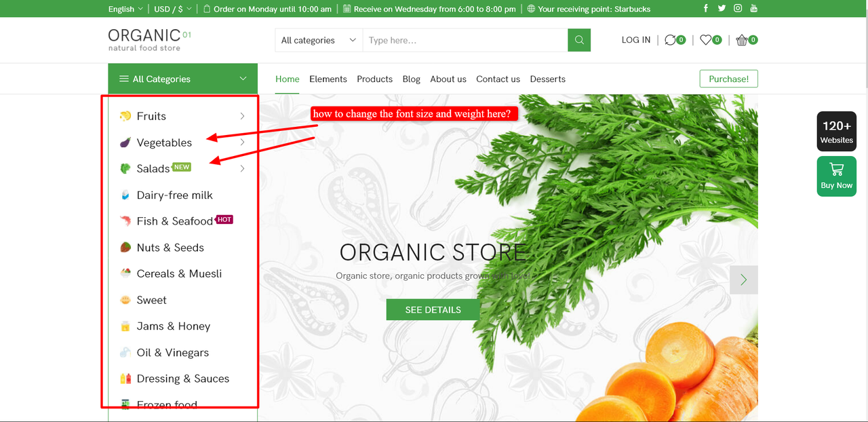Open the Instagram social icon
This screenshot has height=422, width=868.
click(x=738, y=8)
